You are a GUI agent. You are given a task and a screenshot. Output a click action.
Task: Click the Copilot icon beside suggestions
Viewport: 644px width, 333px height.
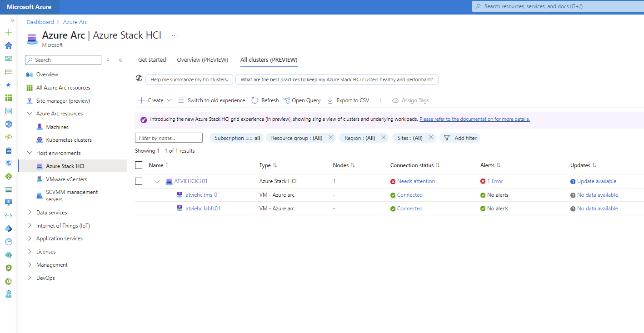point(140,79)
